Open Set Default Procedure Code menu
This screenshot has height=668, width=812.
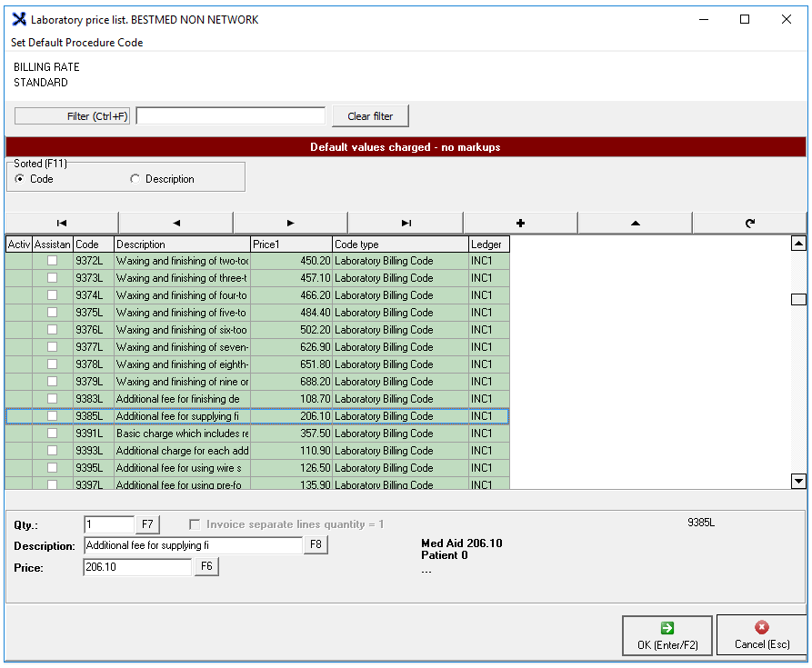pos(76,43)
